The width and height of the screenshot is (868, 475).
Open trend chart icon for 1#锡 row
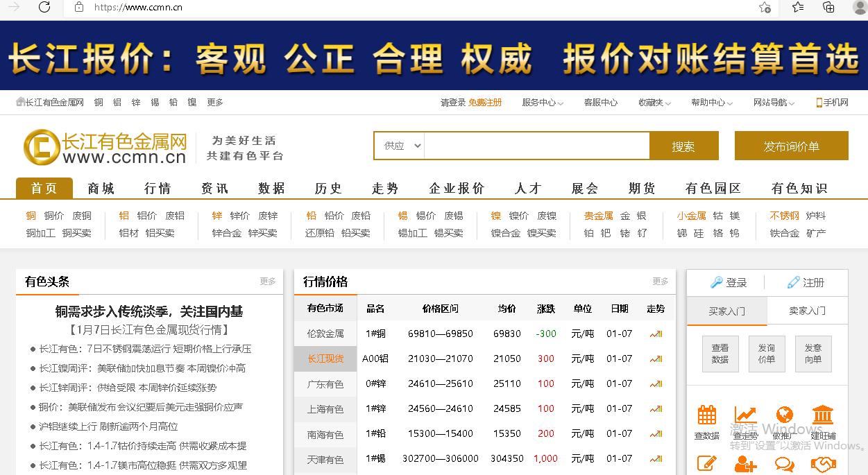[x=656, y=458]
